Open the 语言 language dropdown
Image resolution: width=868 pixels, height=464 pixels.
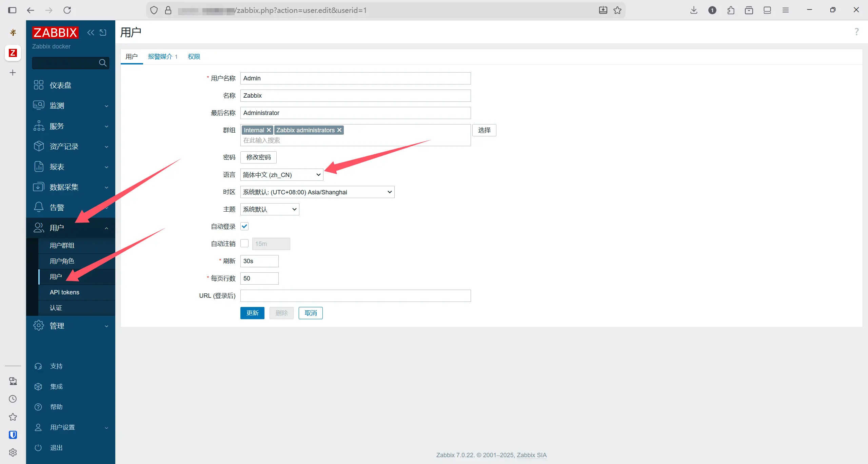click(x=281, y=175)
